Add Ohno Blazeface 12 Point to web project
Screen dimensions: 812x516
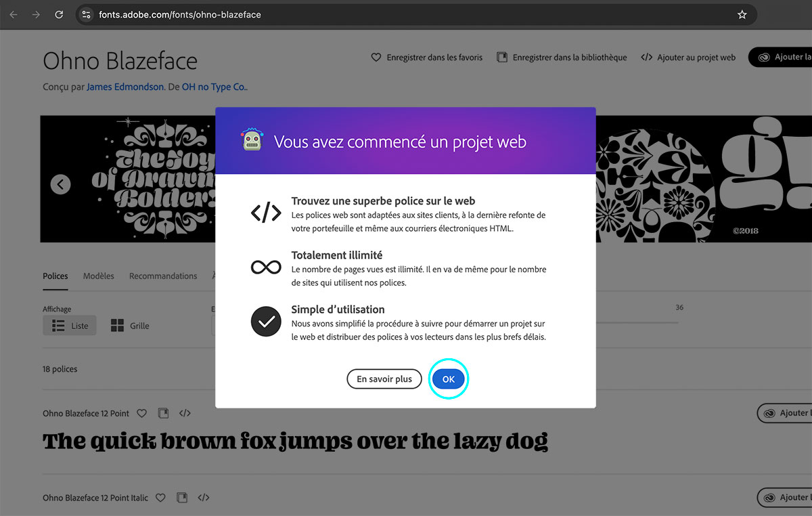(185, 413)
